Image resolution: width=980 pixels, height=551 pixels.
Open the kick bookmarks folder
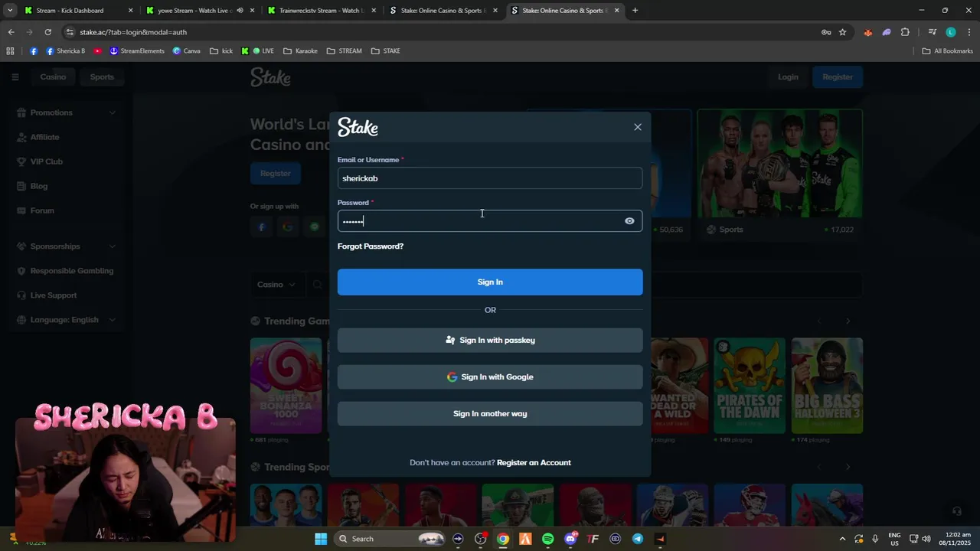pos(221,51)
